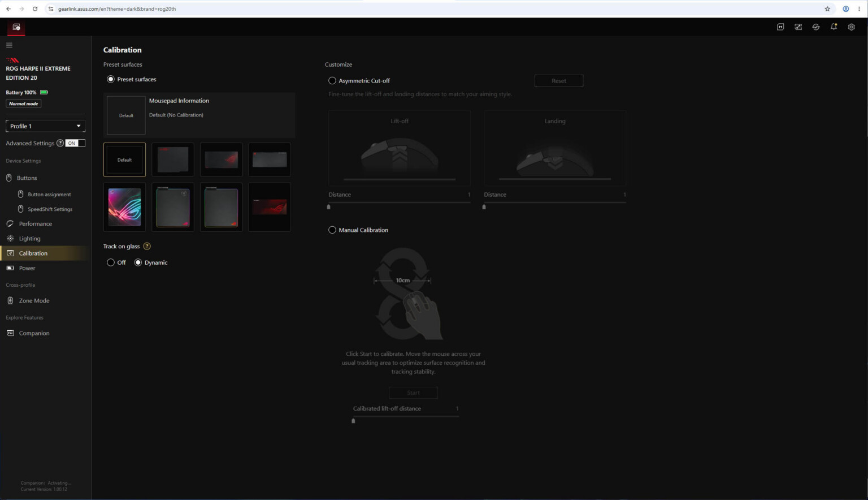Click the sync checkmark icon in the top bar

[x=816, y=27]
